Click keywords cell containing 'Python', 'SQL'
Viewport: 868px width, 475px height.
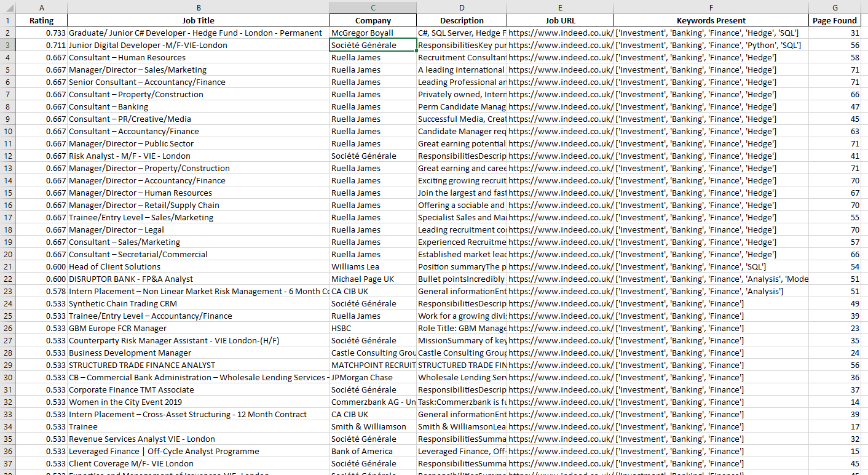click(711, 45)
